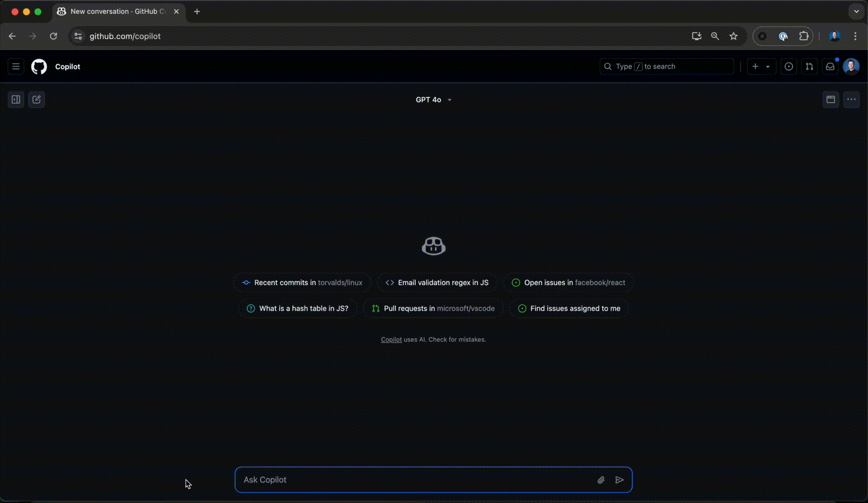Open the user avatar menu in GitHub header
Screen dimensions: 868x503
click(851, 67)
